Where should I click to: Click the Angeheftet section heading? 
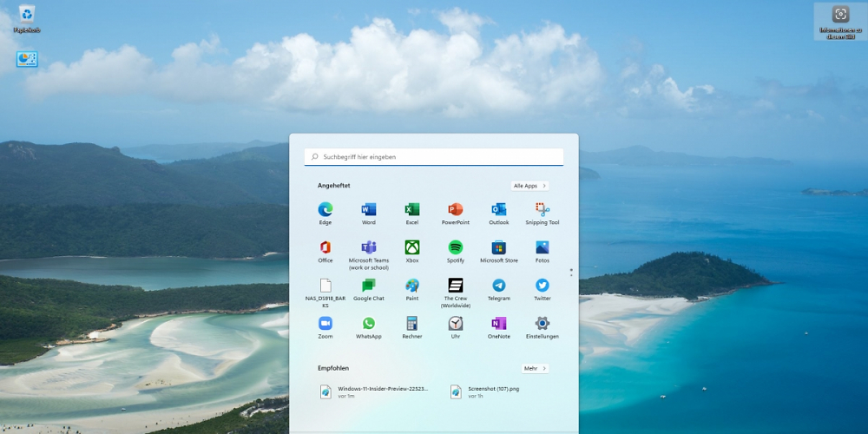[x=334, y=186]
